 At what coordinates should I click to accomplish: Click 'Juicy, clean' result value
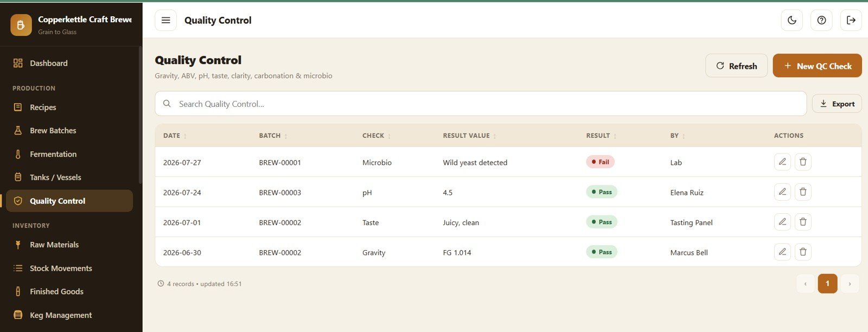461,222
